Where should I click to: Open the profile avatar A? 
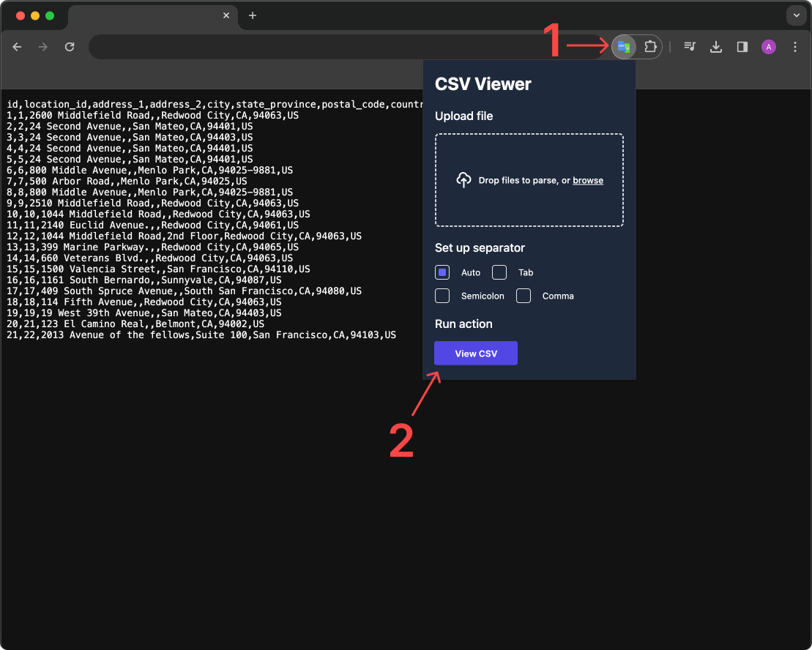[x=769, y=47]
